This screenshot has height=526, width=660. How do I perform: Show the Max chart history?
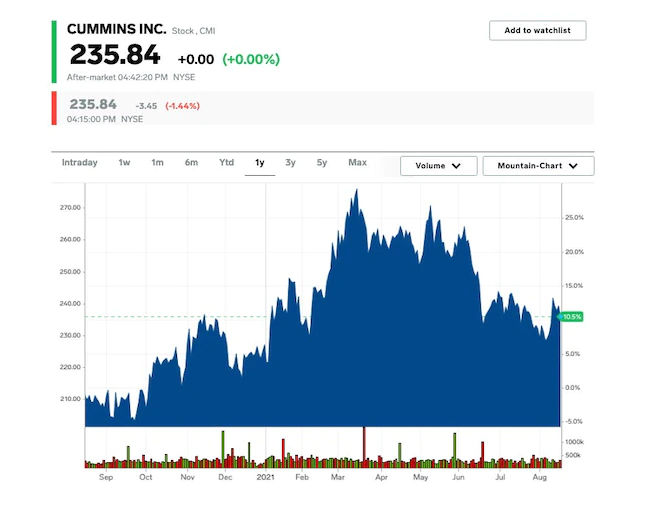(x=357, y=162)
